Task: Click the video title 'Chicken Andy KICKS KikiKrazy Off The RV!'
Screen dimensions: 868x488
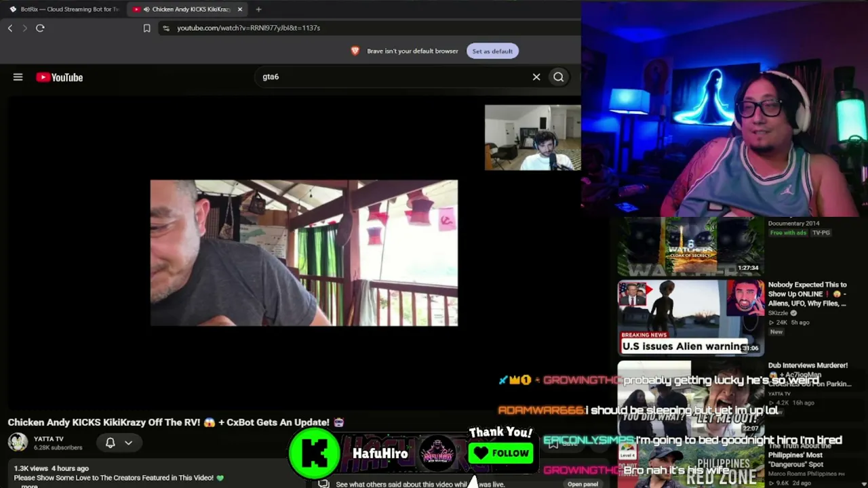Action: point(176,422)
